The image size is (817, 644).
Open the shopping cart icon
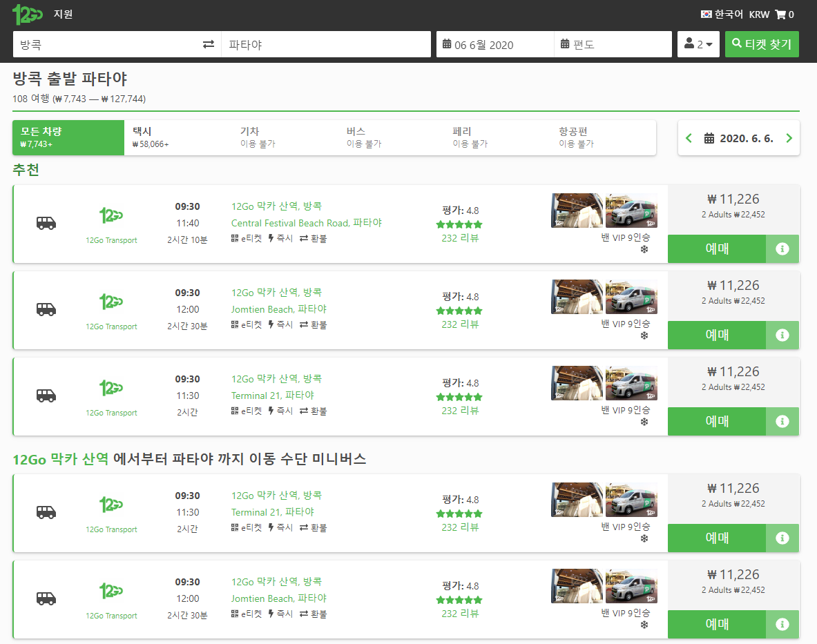coord(780,14)
